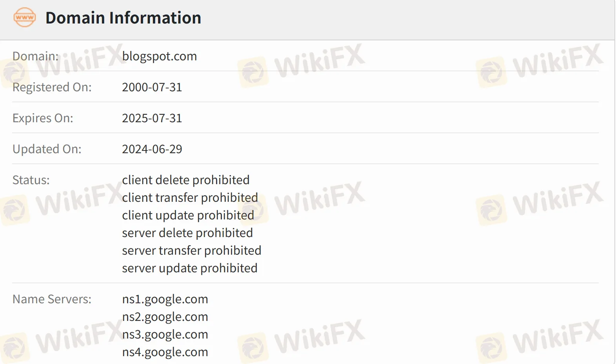The height and width of the screenshot is (364, 616).
Task: Click the Expires On label
Action: pos(43,118)
